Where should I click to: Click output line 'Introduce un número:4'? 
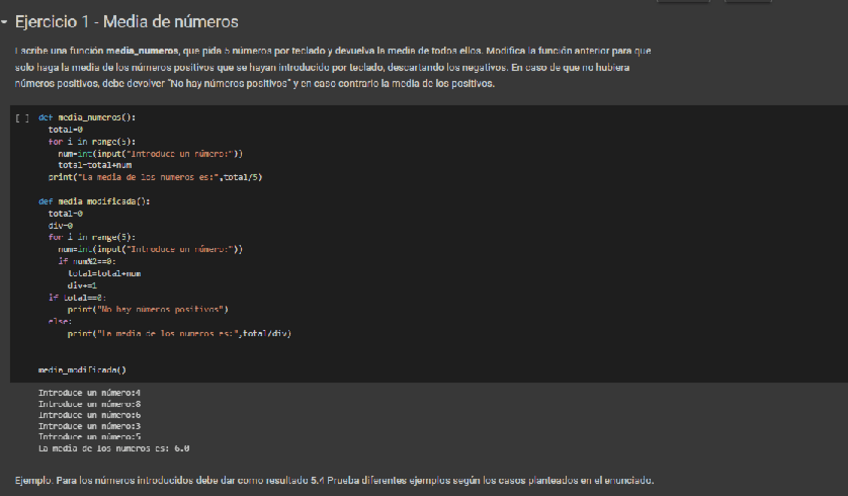89,393
